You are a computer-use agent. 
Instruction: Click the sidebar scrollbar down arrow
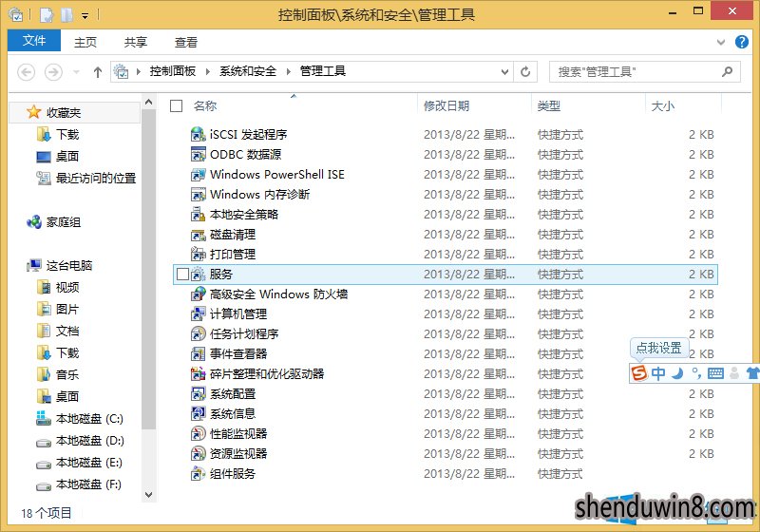coord(149,495)
